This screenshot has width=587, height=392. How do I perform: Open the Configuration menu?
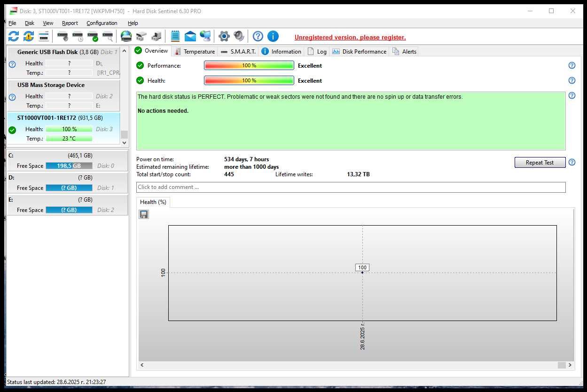[102, 23]
